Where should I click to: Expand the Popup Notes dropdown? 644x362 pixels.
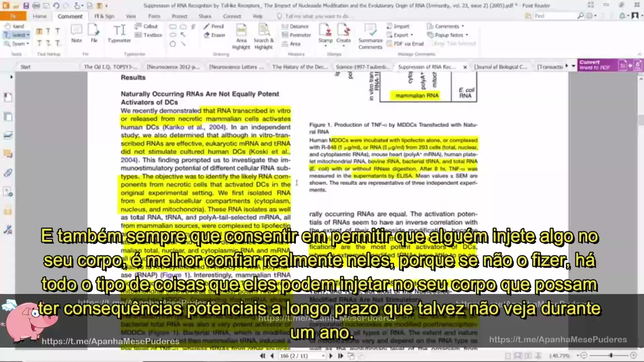pos(467,35)
